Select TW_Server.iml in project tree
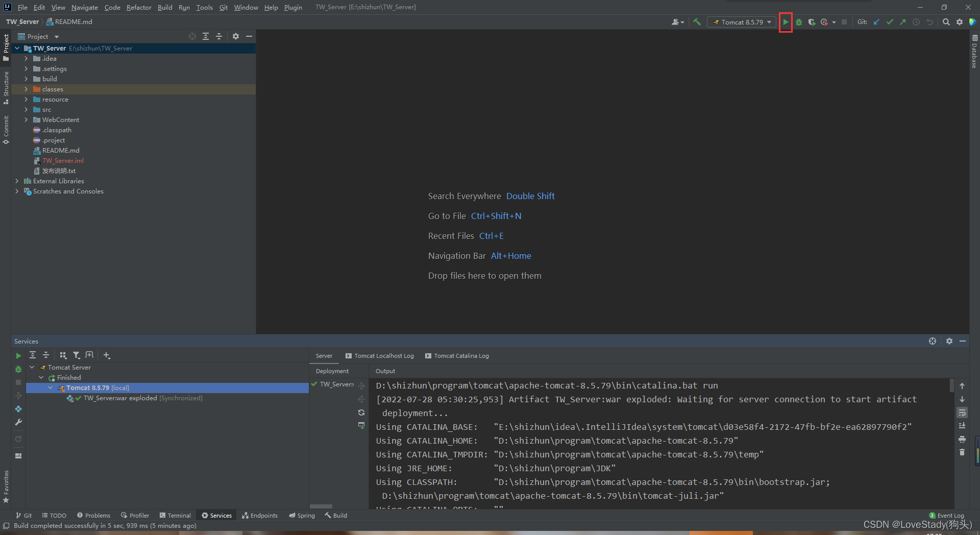The image size is (980, 535). click(x=63, y=161)
